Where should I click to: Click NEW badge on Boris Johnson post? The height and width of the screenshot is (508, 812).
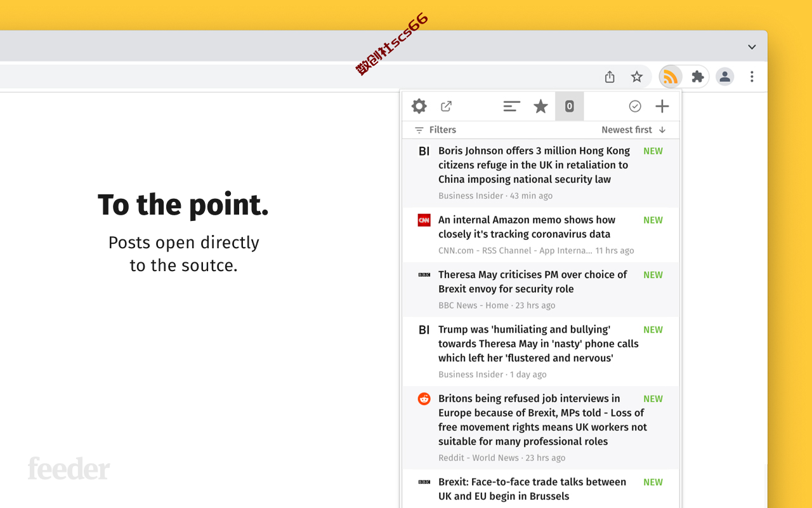coord(653,151)
